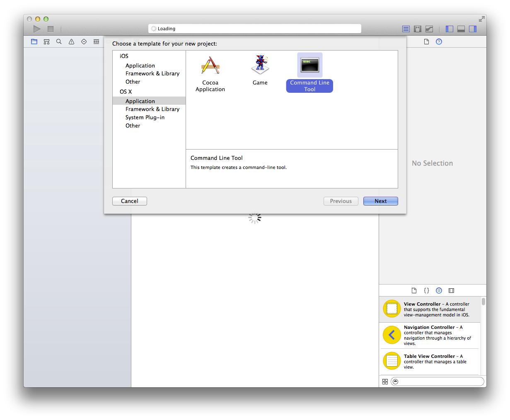Select Framework & Library under OS X

pyautogui.click(x=149, y=109)
